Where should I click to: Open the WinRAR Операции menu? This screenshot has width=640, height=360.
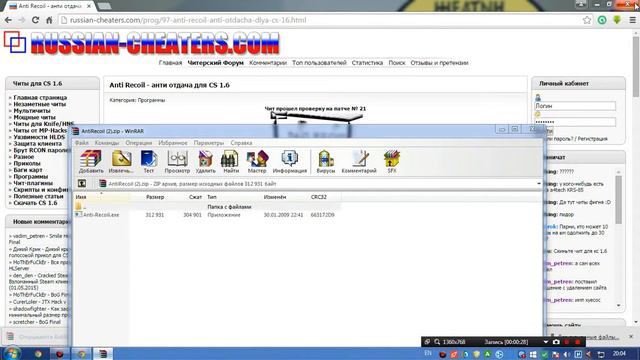[x=138, y=143]
